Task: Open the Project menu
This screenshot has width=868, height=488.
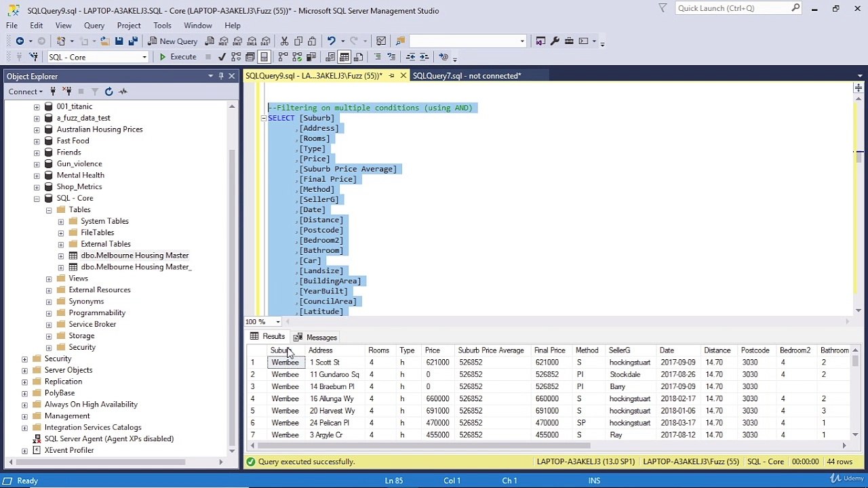Action: coord(129,26)
